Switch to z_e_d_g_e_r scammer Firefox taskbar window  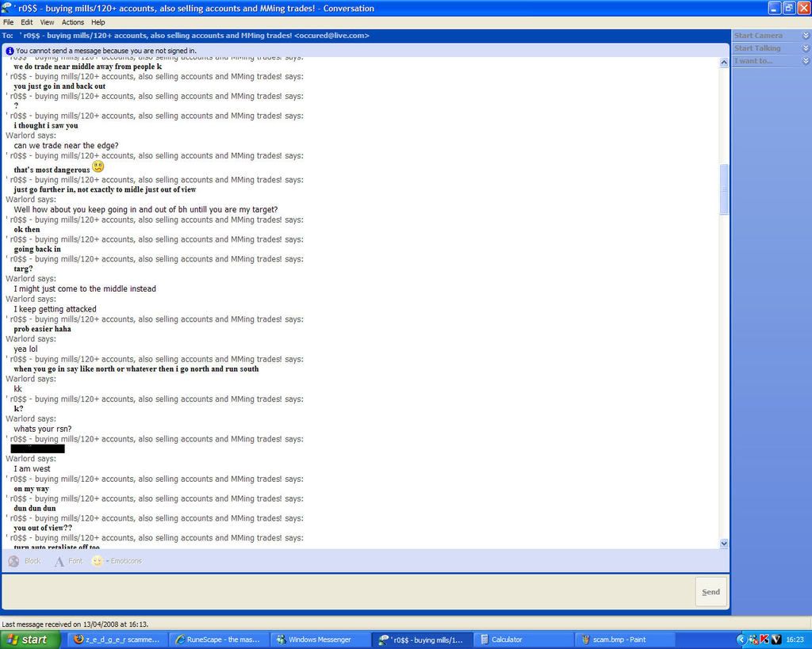[117, 639]
